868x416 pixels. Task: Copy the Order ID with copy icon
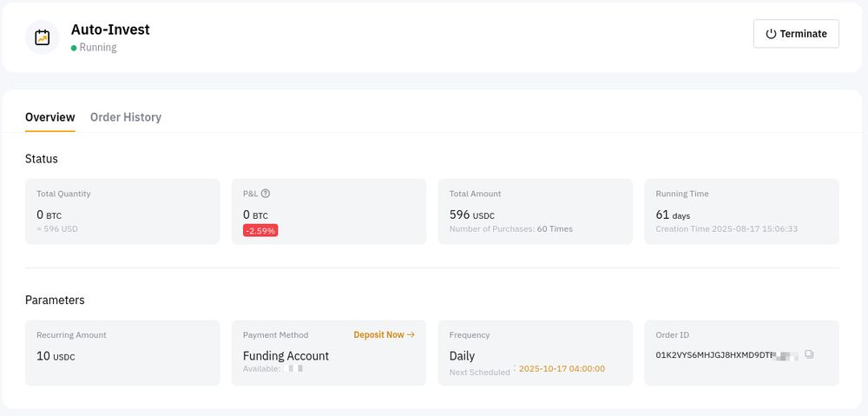click(x=809, y=354)
